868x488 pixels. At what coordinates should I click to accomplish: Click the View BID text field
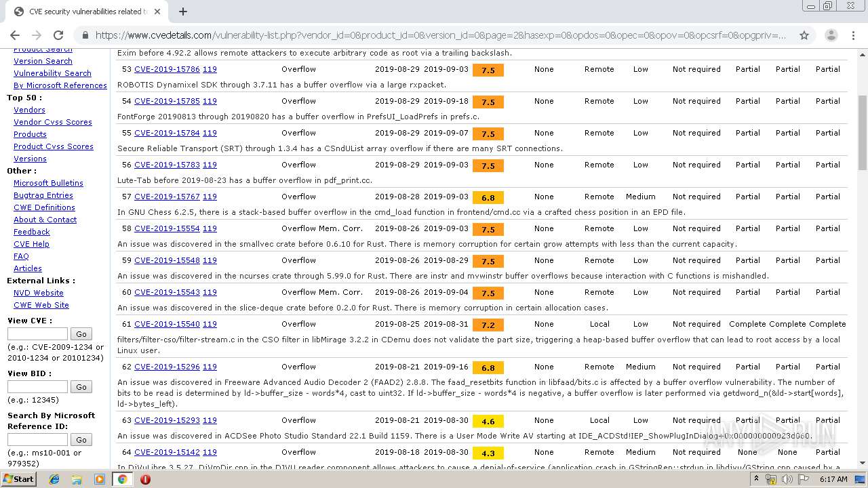[37, 386]
